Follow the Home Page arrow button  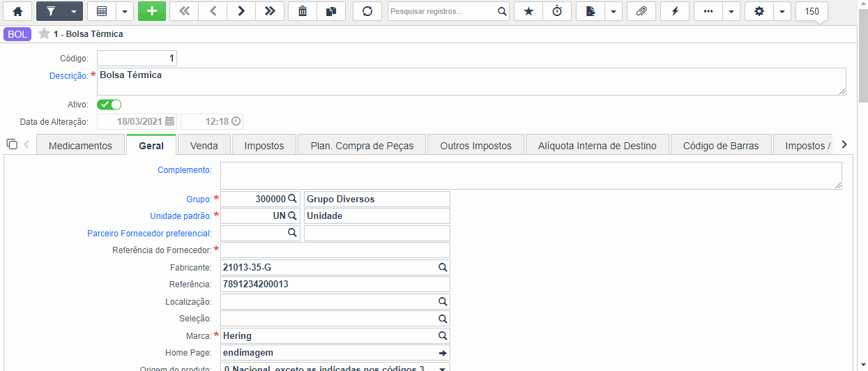point(442,353)
